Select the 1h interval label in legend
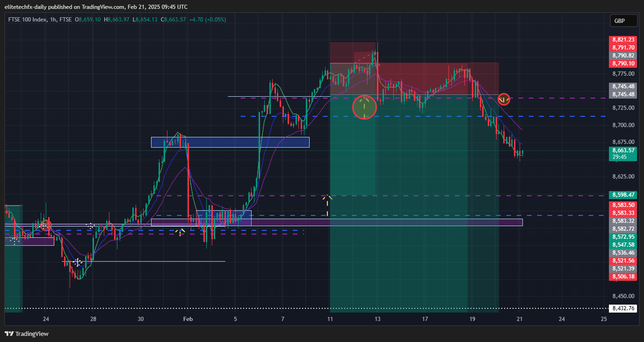This screenshot has height=342, width=644. (52, 20)
